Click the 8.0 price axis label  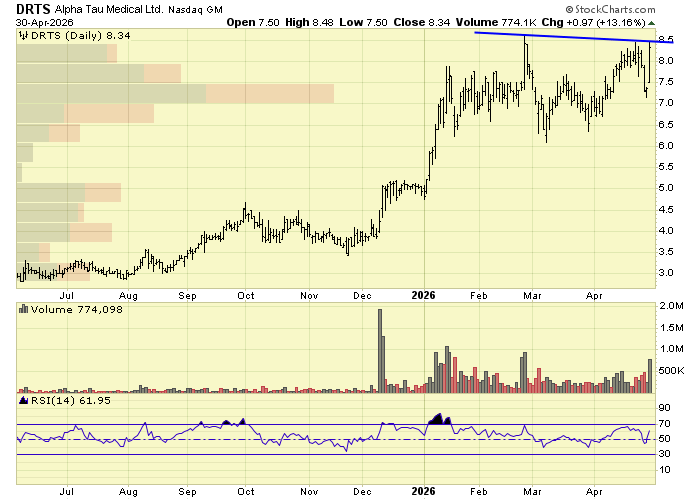pos(666,60)
